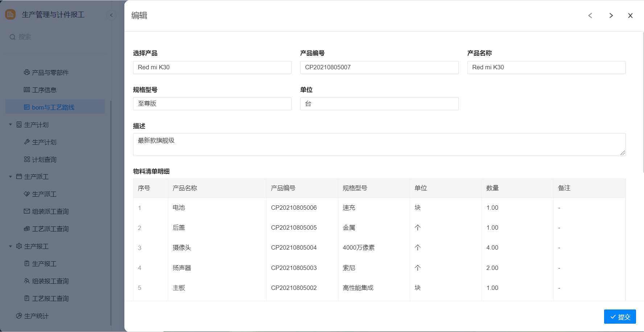Click the 生产计划 wrench icon
644x332 pixels.
[x=27, y=142]
